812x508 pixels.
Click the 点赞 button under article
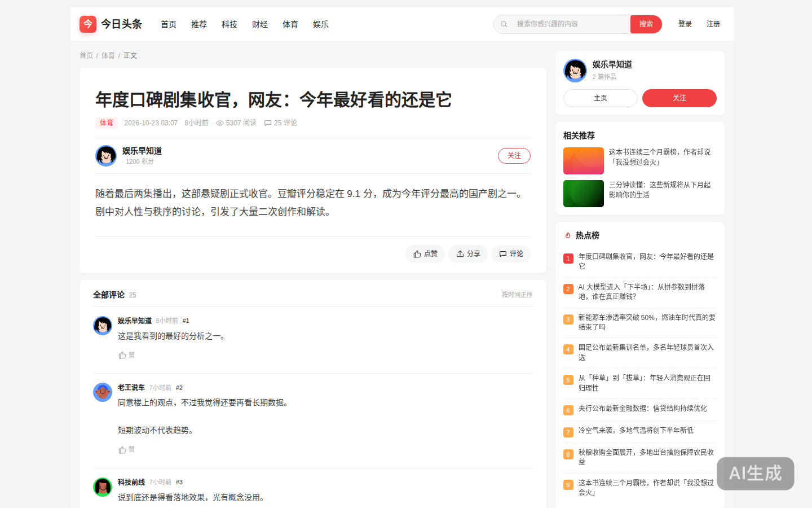click(x=425, y=254)
